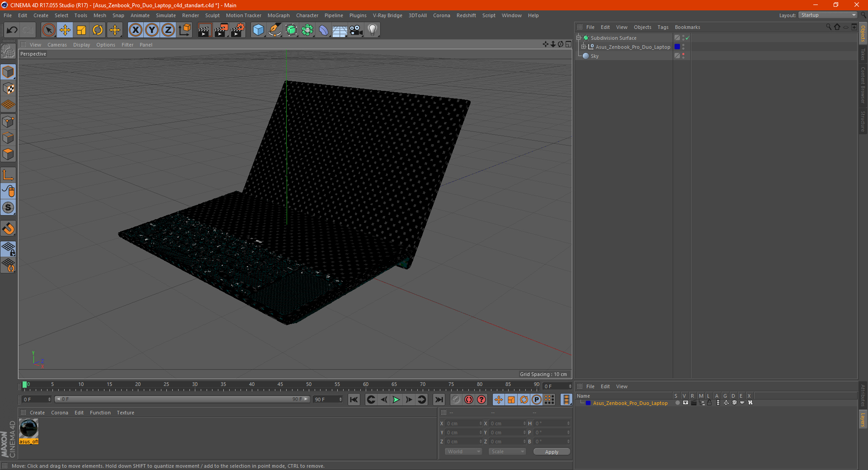Image resolution: width=868 pixels, height=470 pixels.
Task: Play the animation forwards
Action: point(396,399)
